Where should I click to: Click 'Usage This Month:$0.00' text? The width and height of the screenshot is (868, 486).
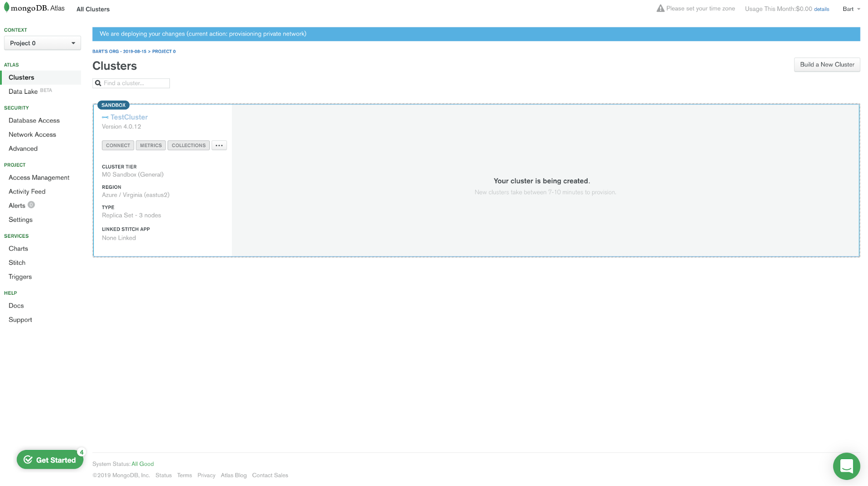[x=778, y=9]
